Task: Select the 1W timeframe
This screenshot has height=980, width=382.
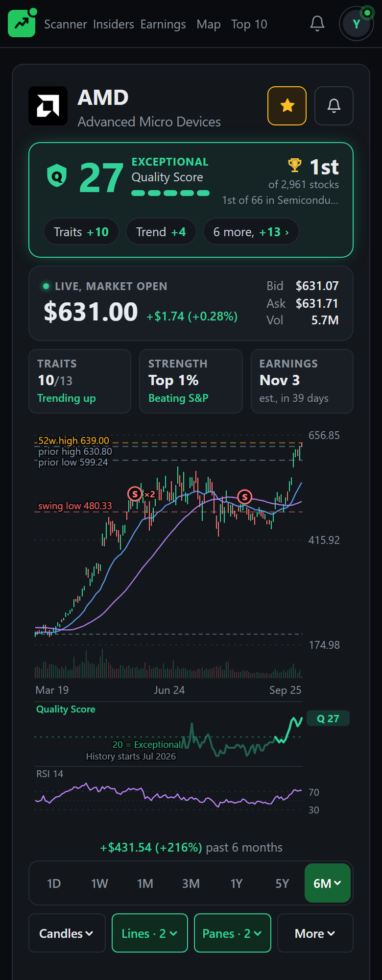Action: pyautogui.click(x=99, y=883)
